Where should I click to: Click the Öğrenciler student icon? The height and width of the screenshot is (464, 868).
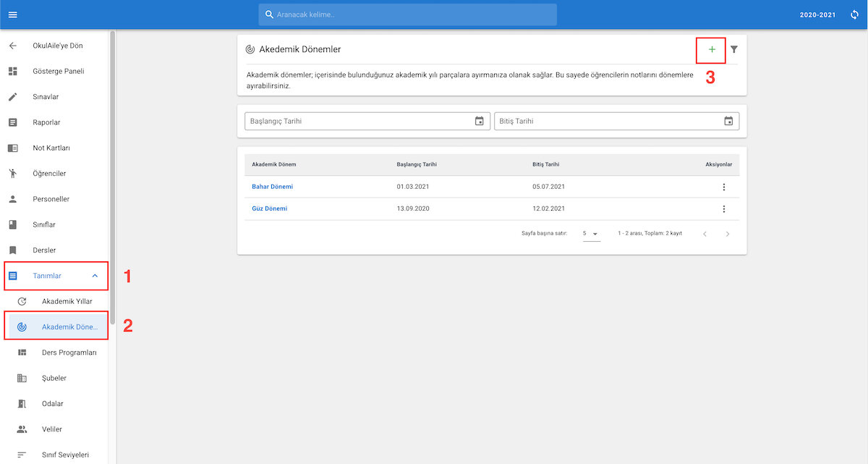[x=12, y=174]
